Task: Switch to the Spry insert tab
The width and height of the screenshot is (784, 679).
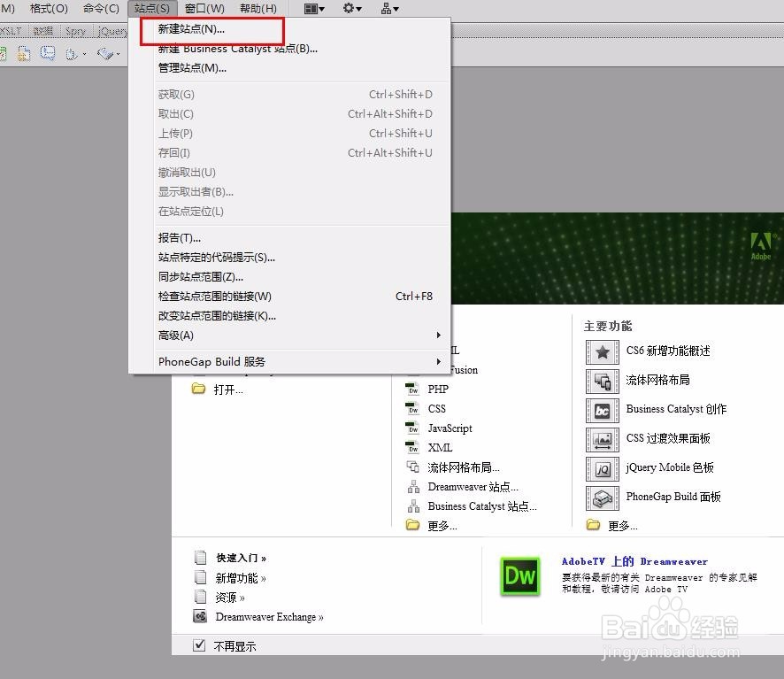Action: [x=75, y=29]
